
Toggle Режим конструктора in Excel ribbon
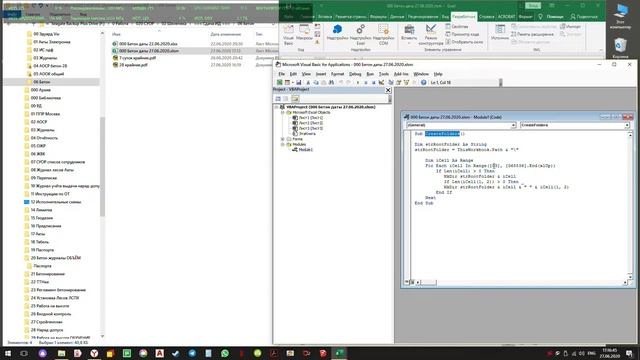pos(431,35)
